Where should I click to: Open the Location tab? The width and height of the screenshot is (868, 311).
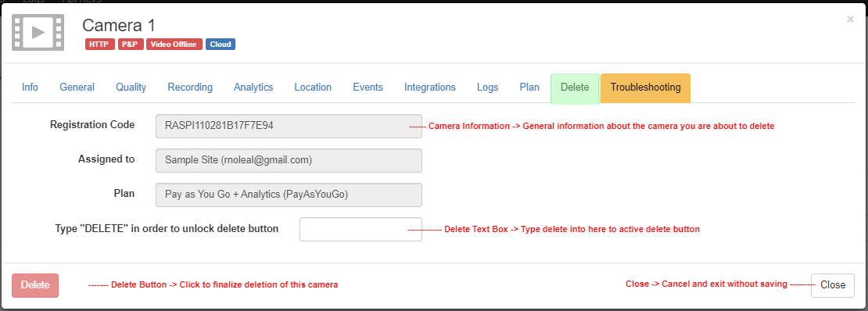[313, 88]
